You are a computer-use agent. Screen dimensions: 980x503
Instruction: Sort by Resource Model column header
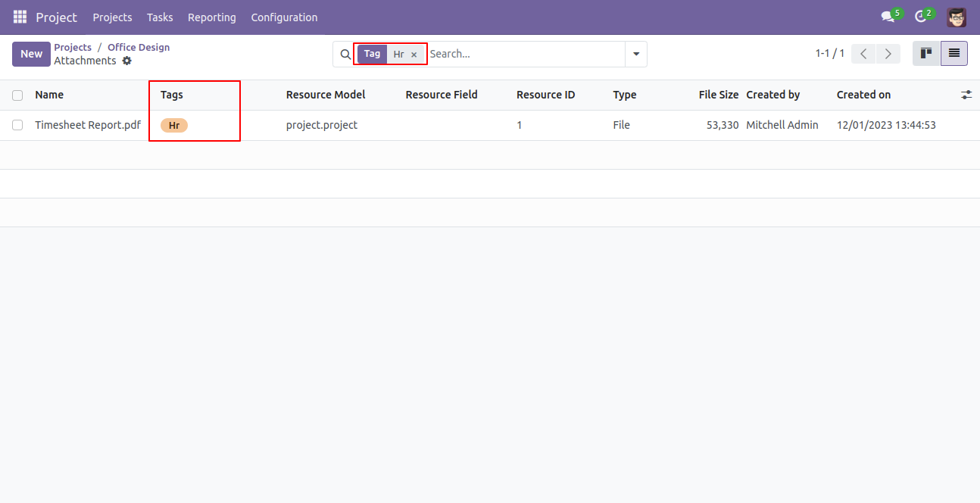tap(326, 95)
